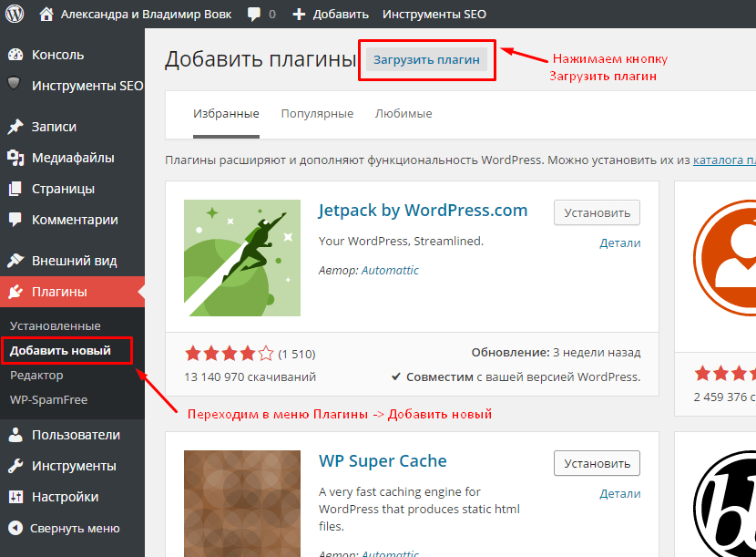
Task: Install Jetpack with Установить button
Action: [597, 212]
